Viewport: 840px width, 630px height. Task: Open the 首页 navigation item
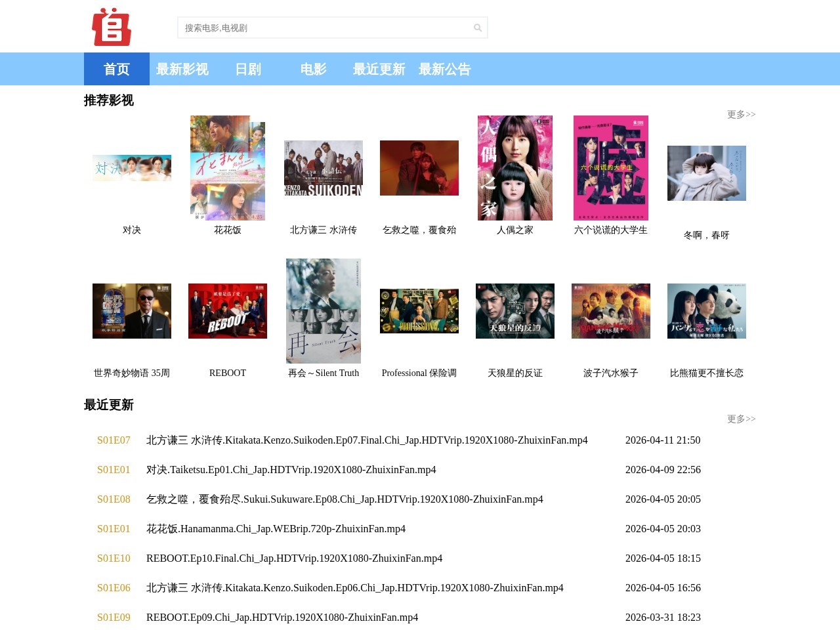point(116,69)
